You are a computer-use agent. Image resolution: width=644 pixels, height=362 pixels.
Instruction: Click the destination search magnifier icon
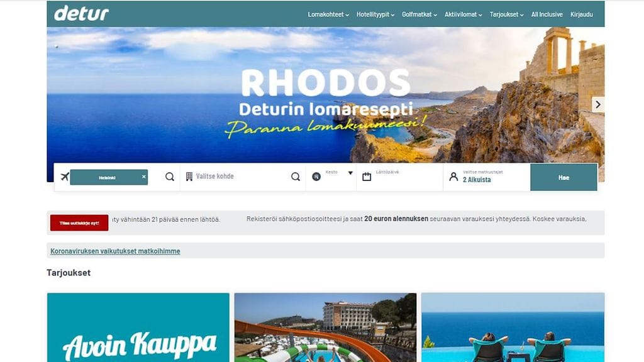pos(296,177)
